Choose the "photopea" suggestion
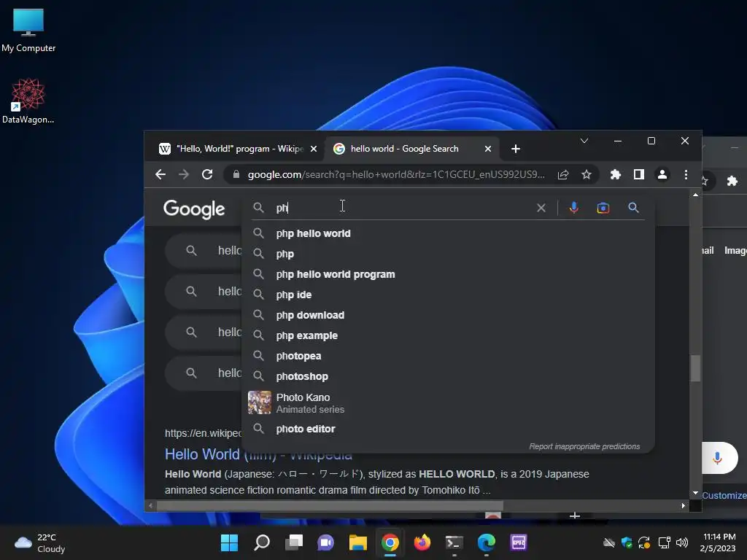Image resolution: width=747 pixels, height=560 pixels. pos(448,356)
